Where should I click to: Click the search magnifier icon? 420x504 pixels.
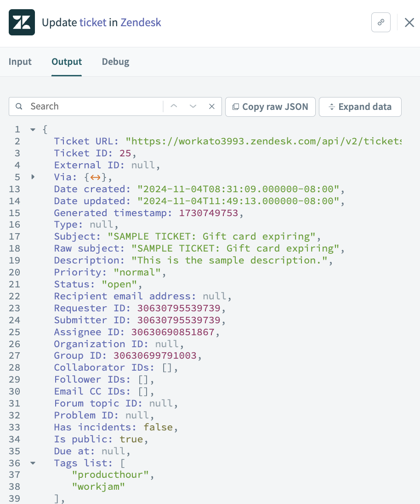(x=19, y=106)
